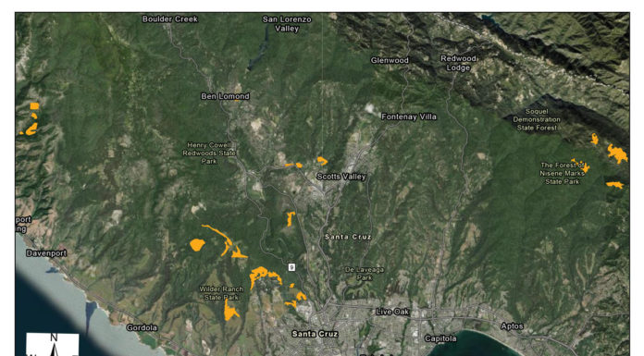The height and width of the screenshot is (356, 644).
Task: Click Soquel Demonstration State Forest label
Action: [537, 119]
